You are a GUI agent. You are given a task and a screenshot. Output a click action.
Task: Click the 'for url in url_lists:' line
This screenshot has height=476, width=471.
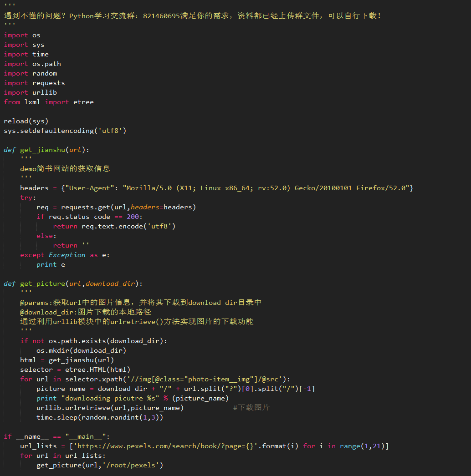click(63, 456)
